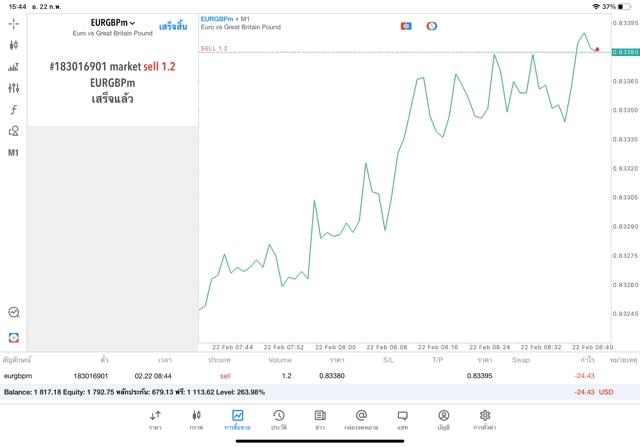The height and width of the screenshot is (447, 640).
Task: Tap the blue เสร็จสิ้น (Done) button
Action: pos(172,26)
